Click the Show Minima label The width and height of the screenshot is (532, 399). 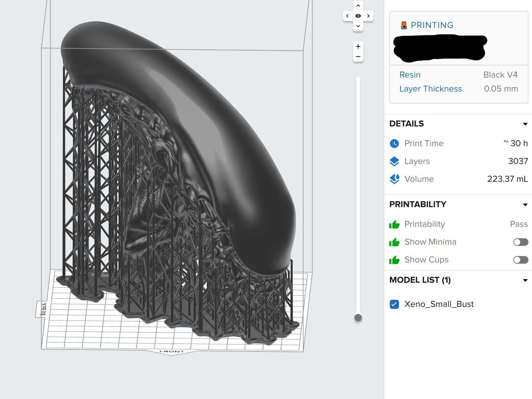pyautogui.click(x=430, y=242)
